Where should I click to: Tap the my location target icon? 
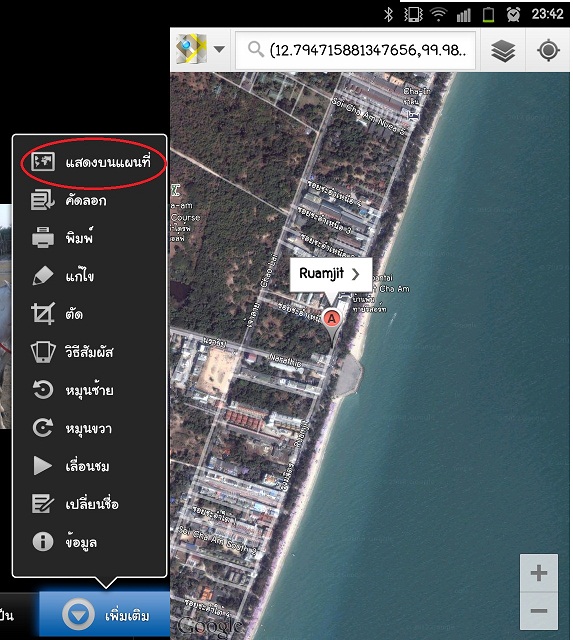[548, 50]
